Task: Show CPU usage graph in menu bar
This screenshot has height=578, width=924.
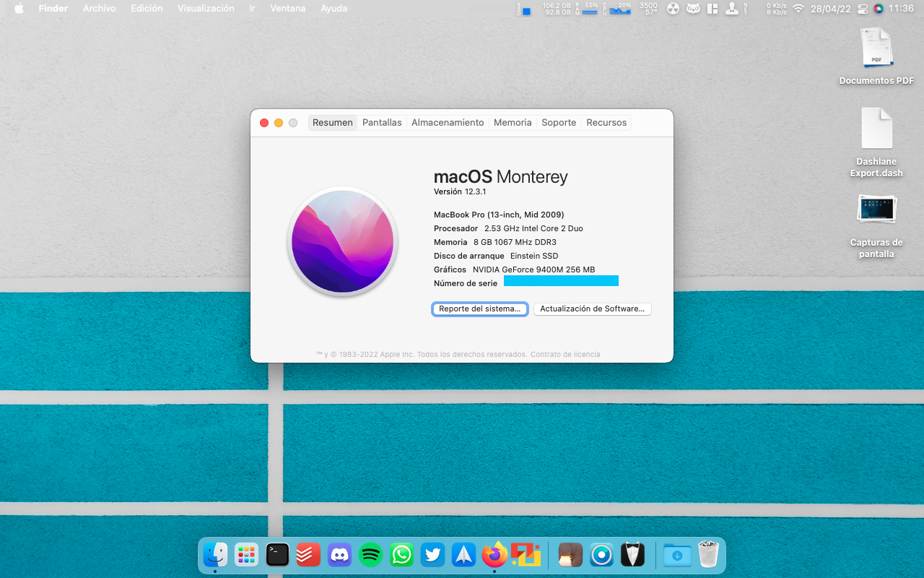Action: pos(618,9)
